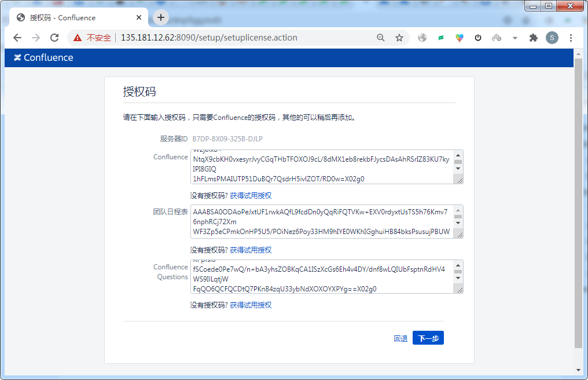Screen dimensions: 588x380
Task: Click the down arrow in Confluence license textarea
Action: click(x=458, y=169)
